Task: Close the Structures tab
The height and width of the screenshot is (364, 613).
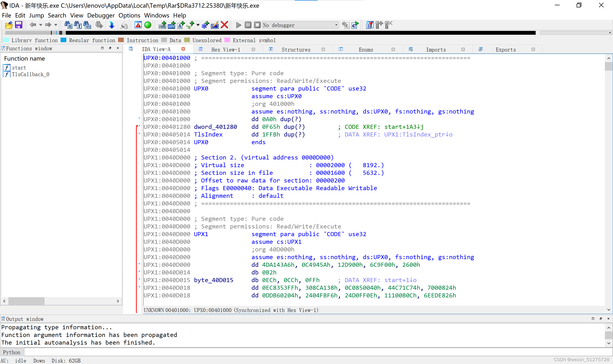Action: click(x=323, y=49)
